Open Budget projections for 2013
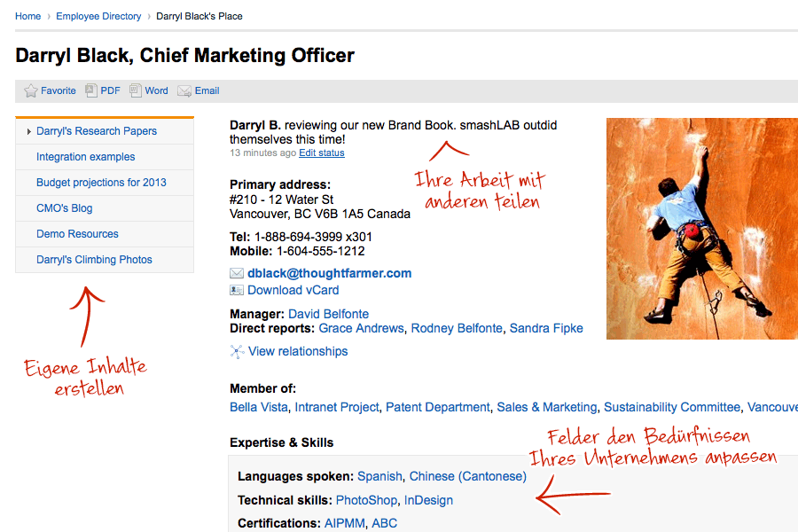798x532 pixels. coord(101,183)
